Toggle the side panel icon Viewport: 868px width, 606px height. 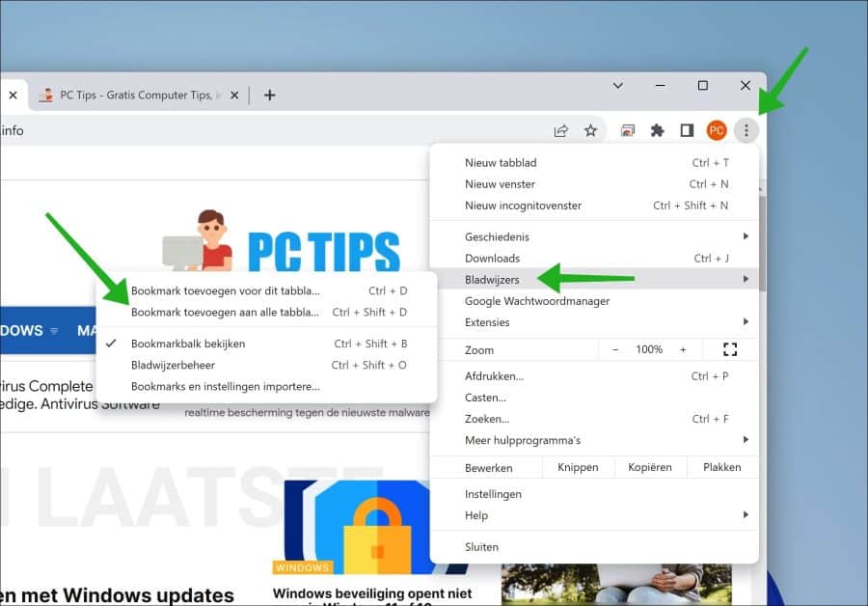(x=687, y=130)
